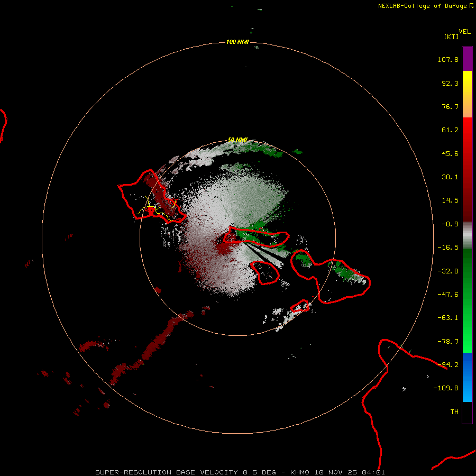Click the 61.2 legend value
This screenshot has width=476, height=476.
pyautogui.click(x=450, y=130)
